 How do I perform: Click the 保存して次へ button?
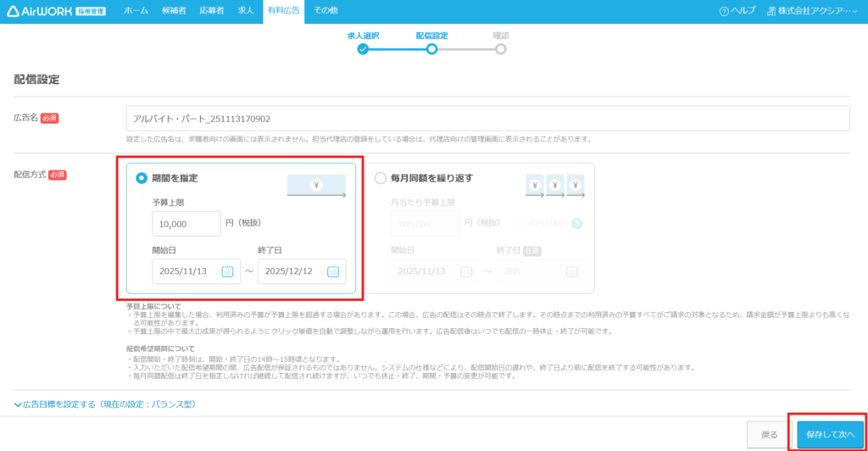point(830,434)
